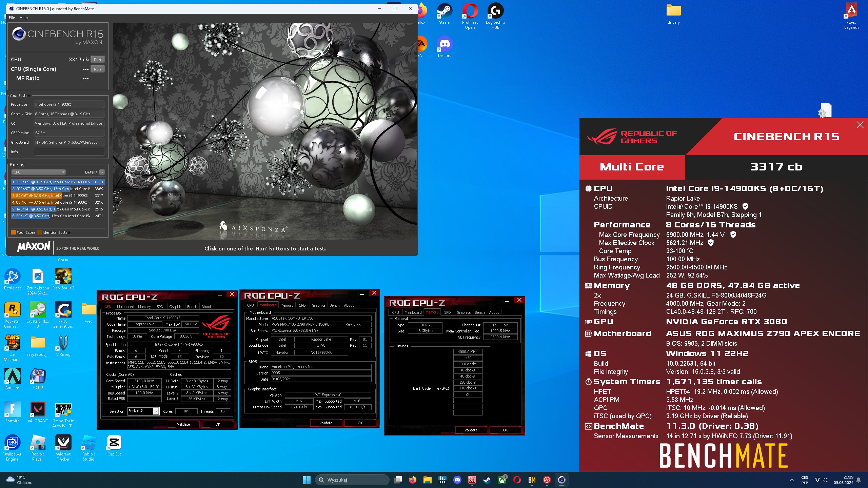Select highlighted ranking row with score 3317
The height and width of the screenshot is (488, 868).
58,196
